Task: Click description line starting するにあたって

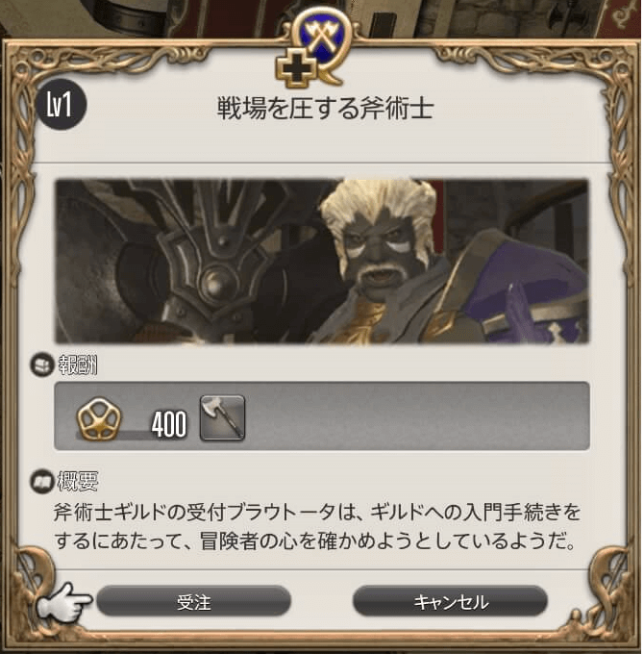Action: 315,541
